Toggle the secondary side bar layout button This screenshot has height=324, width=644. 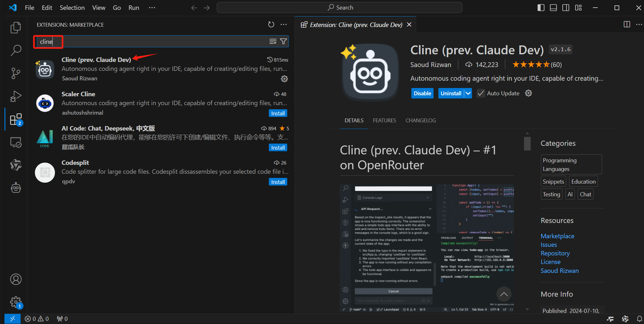(x=566, y=8)
